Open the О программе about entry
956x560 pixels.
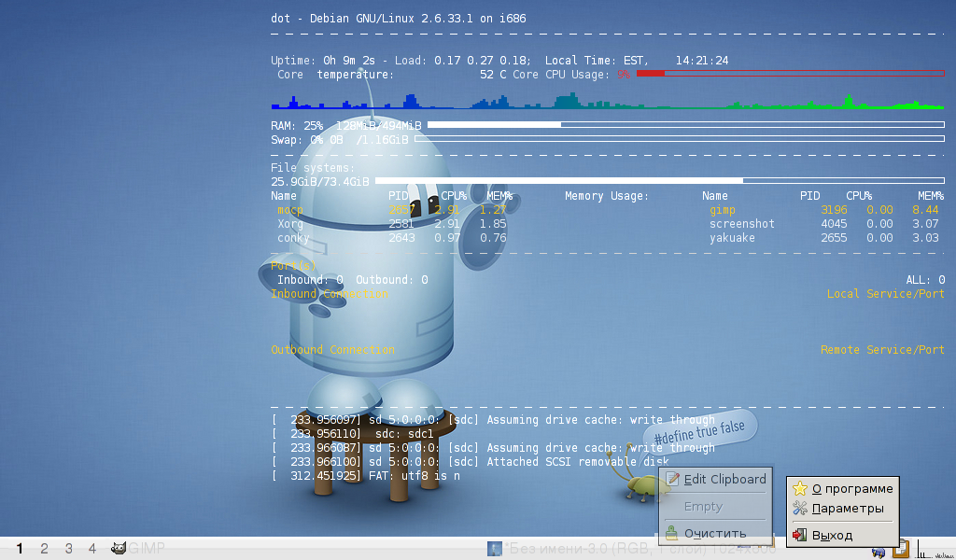(x=843, y=489)
